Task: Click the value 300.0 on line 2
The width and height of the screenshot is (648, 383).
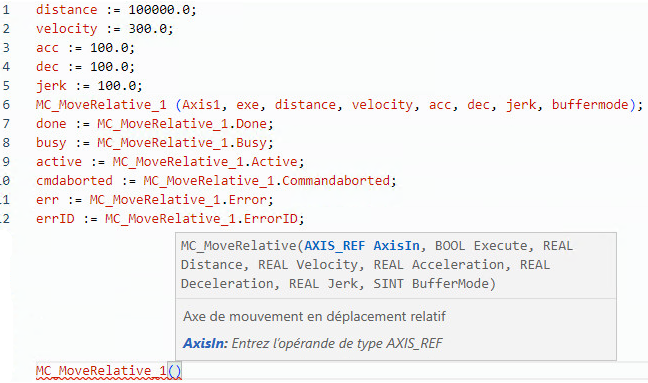Action: 148,29
